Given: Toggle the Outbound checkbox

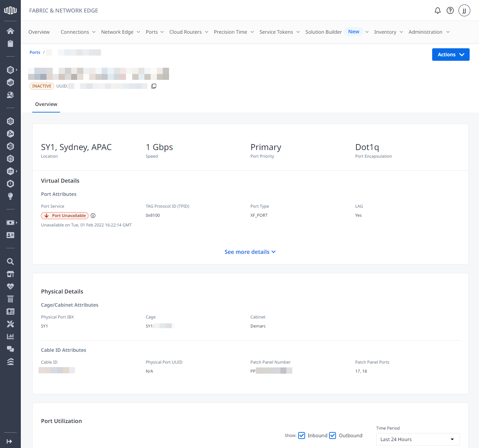Looking at the screenshot, I should [333, 435].
